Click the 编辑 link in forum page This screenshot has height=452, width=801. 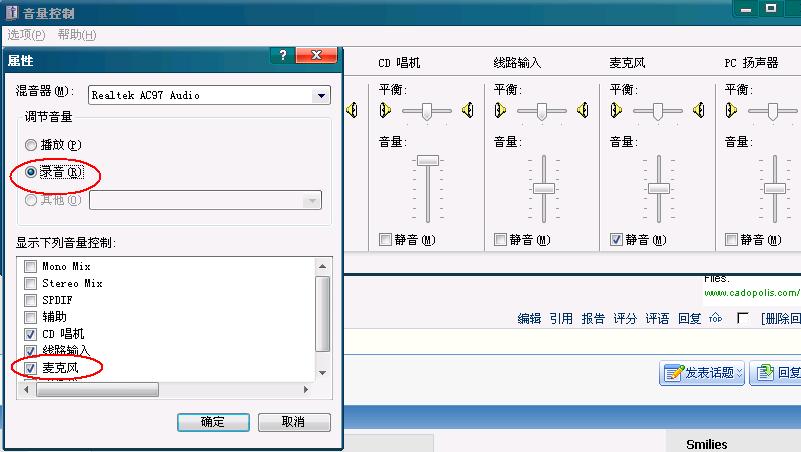529,319
